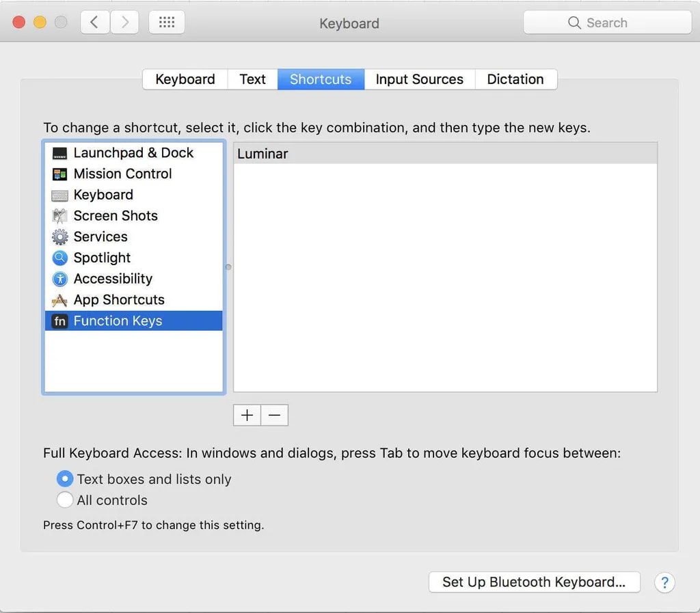This screenshot has height=613, width=700.
Task: Switch to the Input Sources tab
Action: 419,79
